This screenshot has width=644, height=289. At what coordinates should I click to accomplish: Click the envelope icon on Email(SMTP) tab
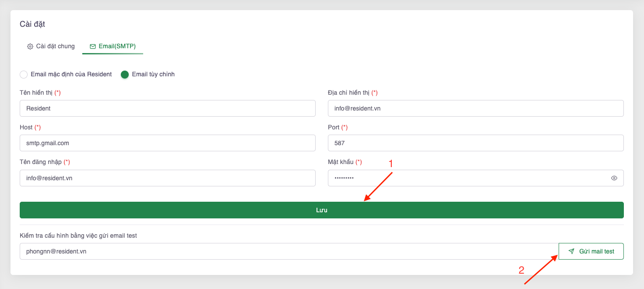click(x=93, y=46)
